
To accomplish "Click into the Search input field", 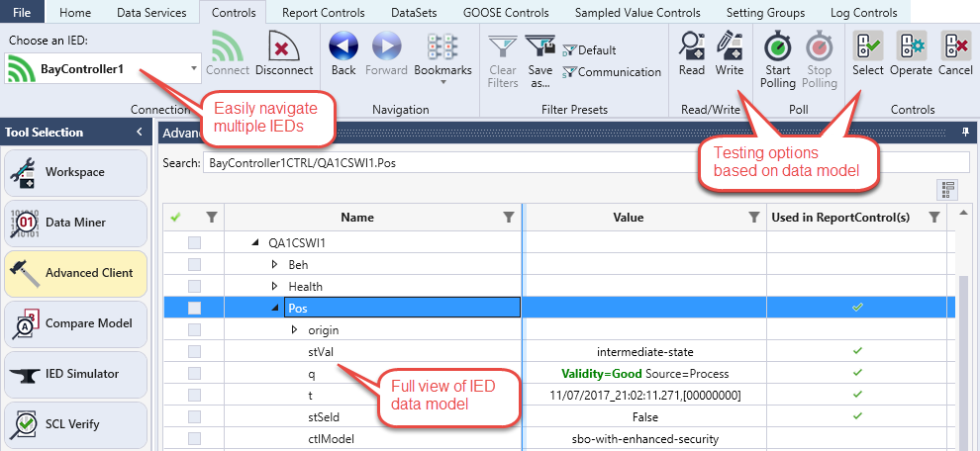I will tap(584, 162).
